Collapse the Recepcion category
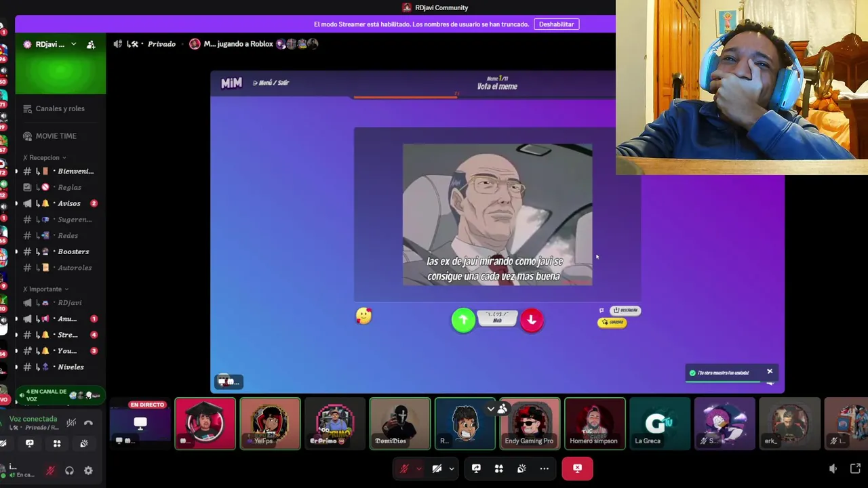The width and height of the screenshot is (868, 488). [45, 157]
